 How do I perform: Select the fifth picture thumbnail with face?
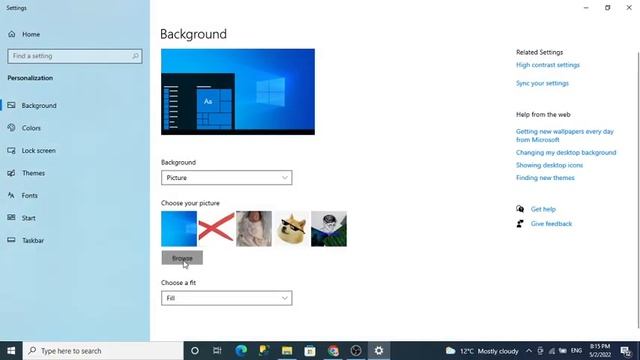pyautogui.click(x=329, y=229)
